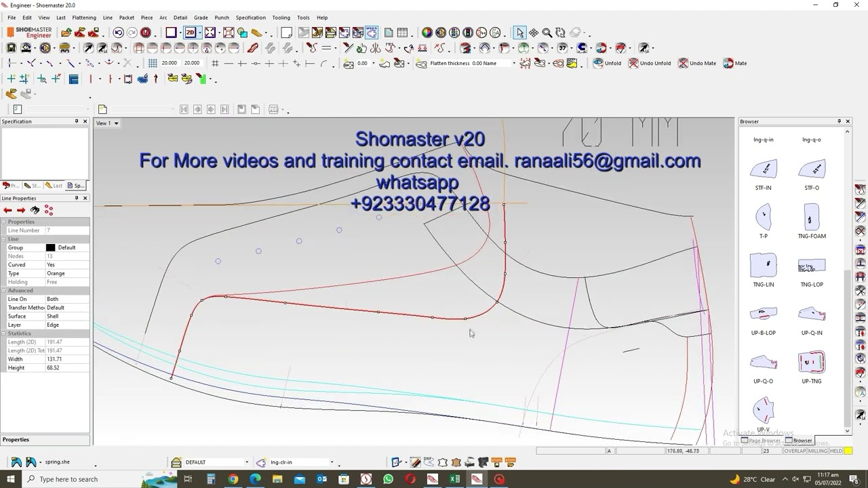Open the File menu
Viewport: 868px width, 488px height.
[x=12, y=18]
